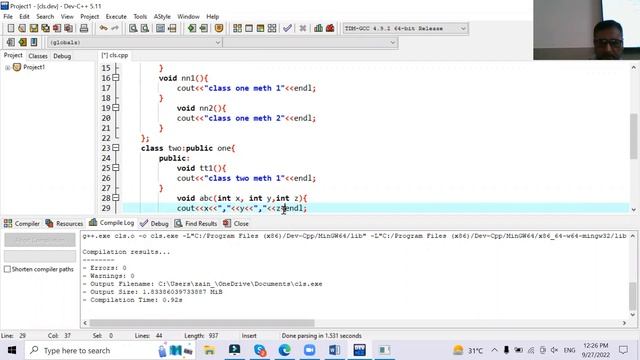Click the Compile and Run toolbar icon
640x360 pixels.
click(x=260, y=28)
